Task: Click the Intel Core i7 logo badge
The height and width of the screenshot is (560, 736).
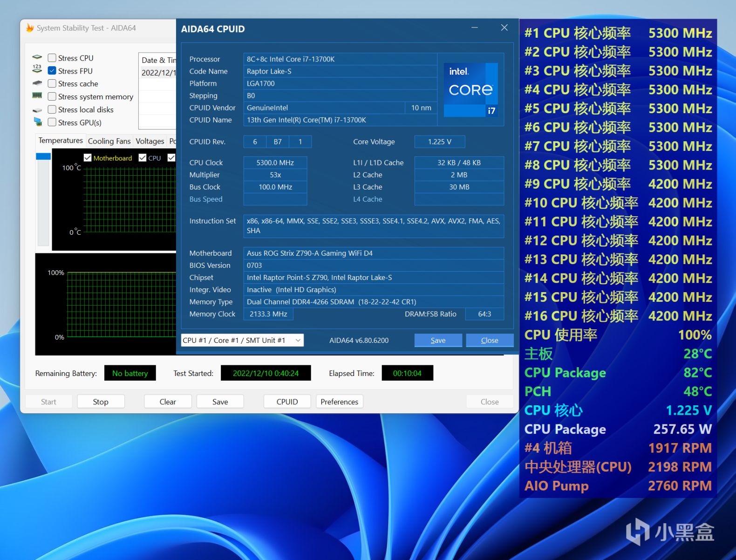Action: pyautogui.click(x=471, y=89)
